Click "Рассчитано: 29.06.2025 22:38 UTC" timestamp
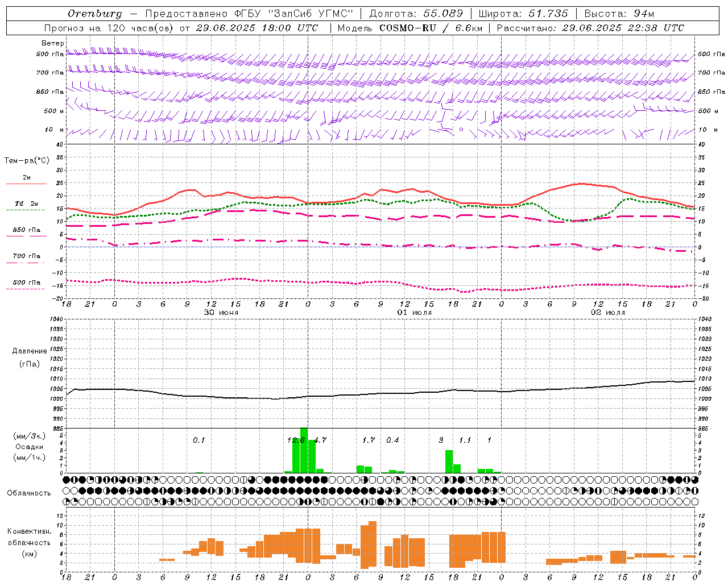 coord(590,28)
